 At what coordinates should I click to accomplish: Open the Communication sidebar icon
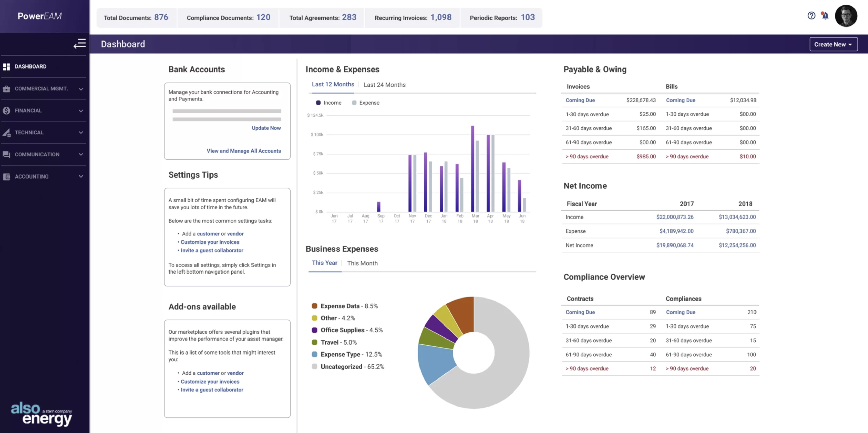6,154
